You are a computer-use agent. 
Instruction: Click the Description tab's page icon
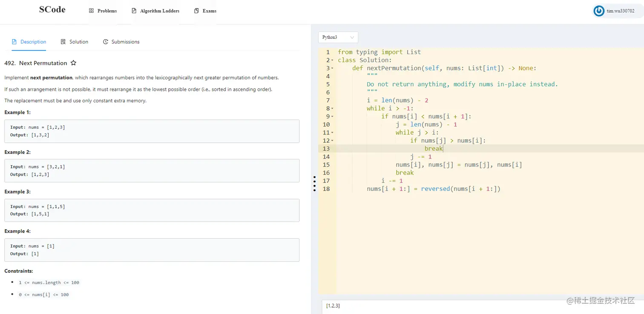pyautogui.click(x=13, y=41)
